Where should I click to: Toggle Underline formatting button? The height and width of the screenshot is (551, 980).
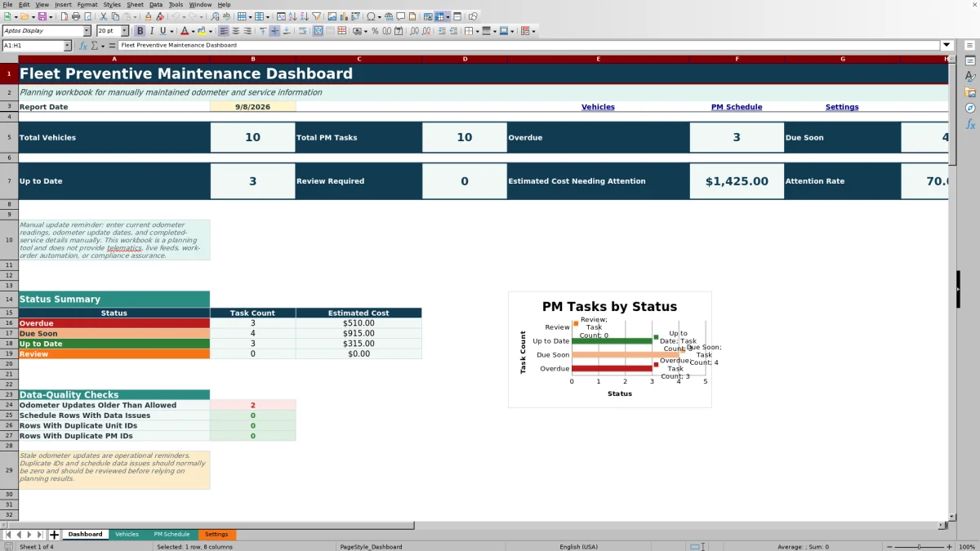(163, 31)
